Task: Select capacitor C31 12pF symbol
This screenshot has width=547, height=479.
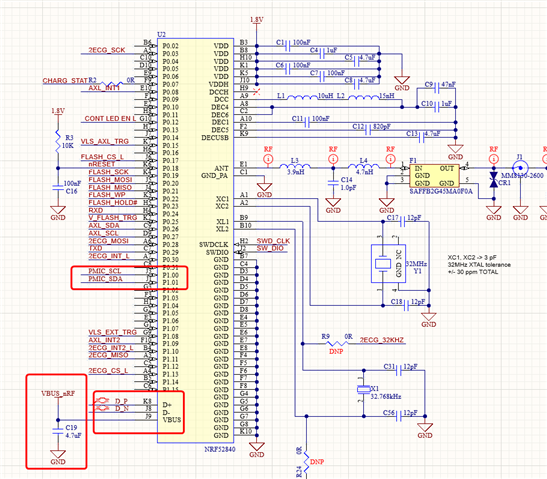Action: tap(398, 371)
